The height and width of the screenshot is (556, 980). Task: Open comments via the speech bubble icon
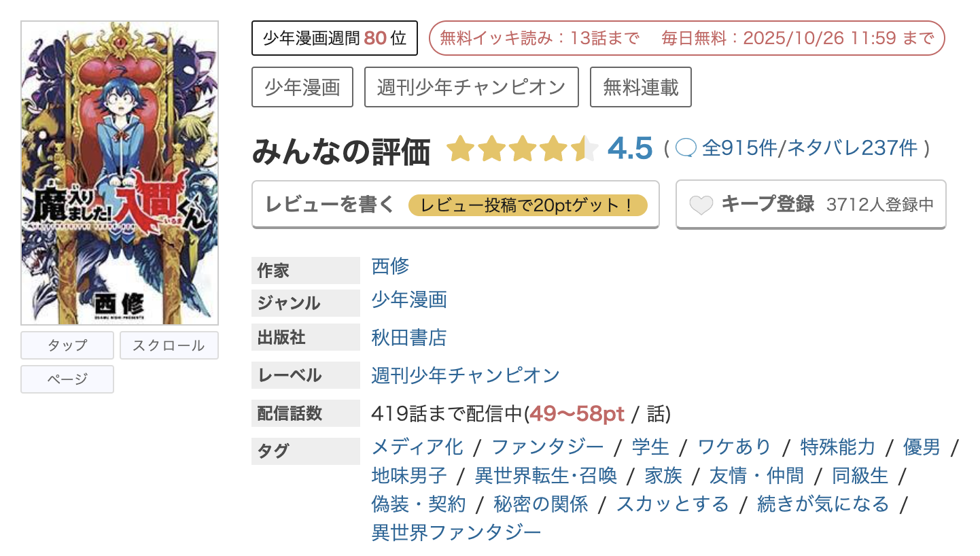point(686,148)
